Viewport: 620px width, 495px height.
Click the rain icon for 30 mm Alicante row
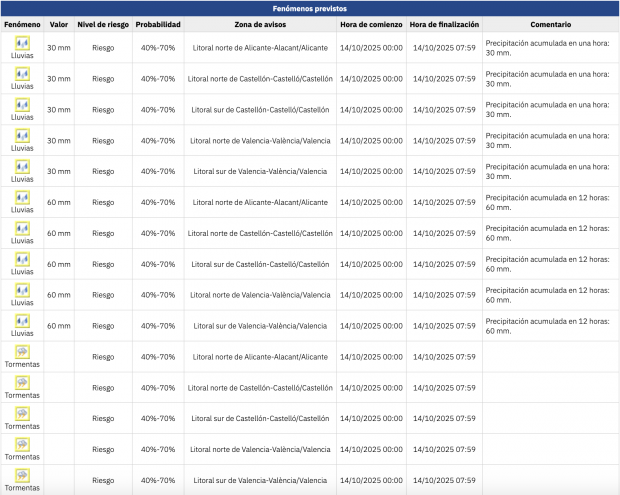(x=22, y=43)
